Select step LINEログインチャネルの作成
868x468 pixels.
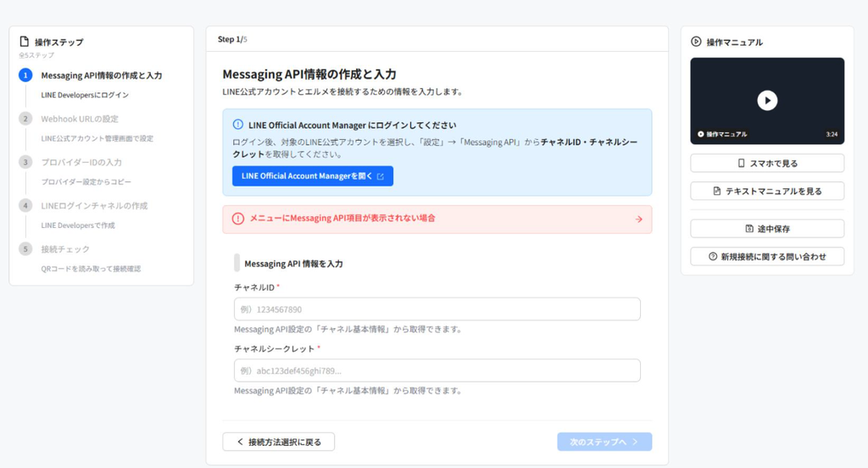tap(94, 205)
